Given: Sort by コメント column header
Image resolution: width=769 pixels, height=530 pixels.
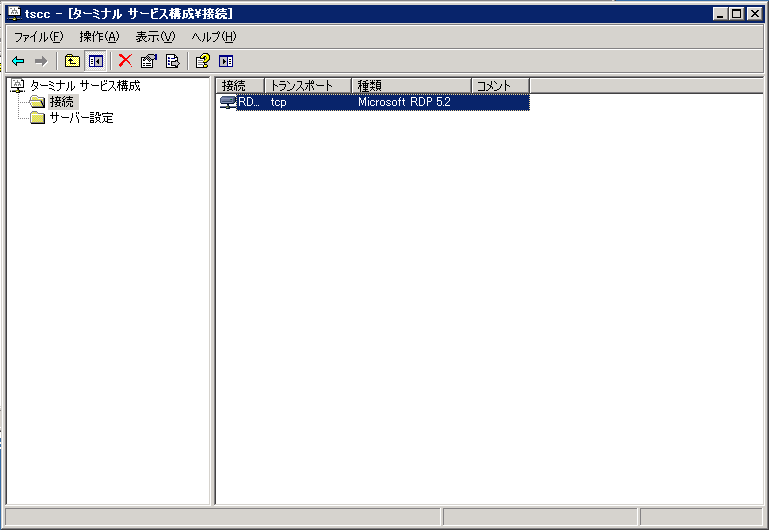Looking at the screenshot, I should (x=500, y=86).
